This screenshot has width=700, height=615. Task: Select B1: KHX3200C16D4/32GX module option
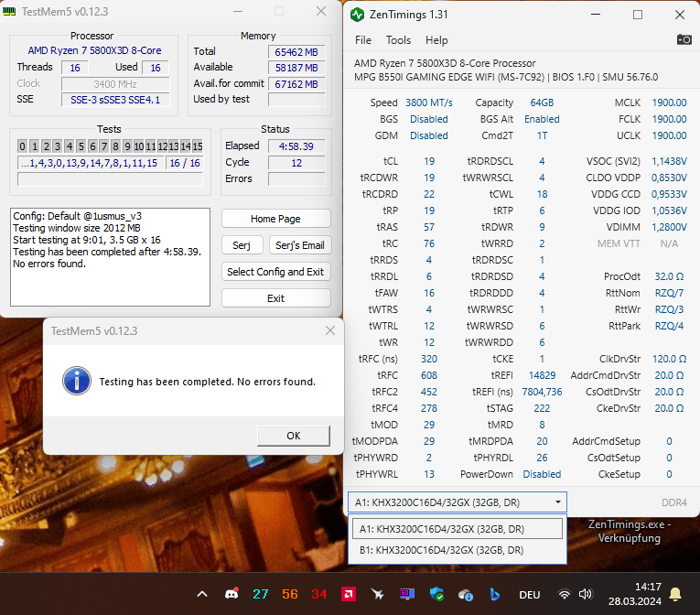(x=458, y=550)
